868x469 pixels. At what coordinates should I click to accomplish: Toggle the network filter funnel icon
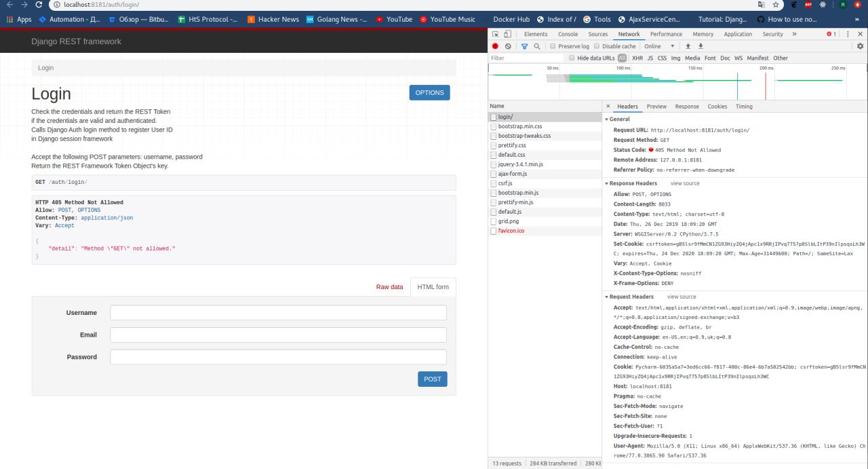coord(524,46)
